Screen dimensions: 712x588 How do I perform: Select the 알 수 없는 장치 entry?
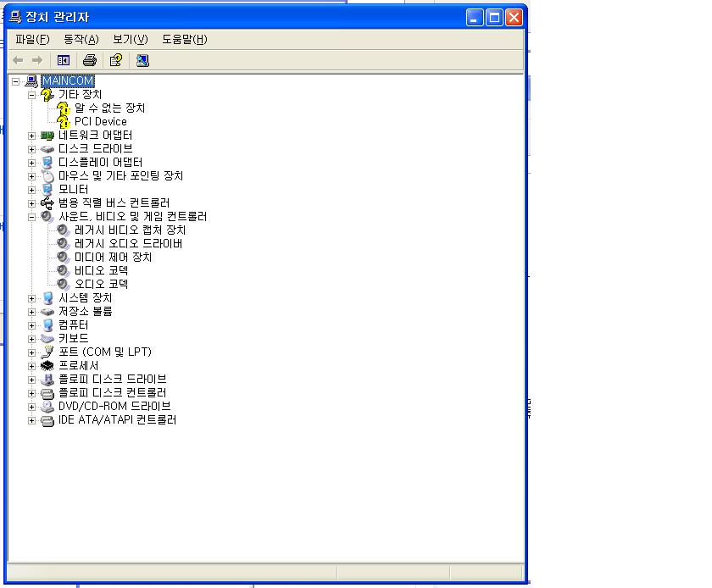click(x=110, y=108)
